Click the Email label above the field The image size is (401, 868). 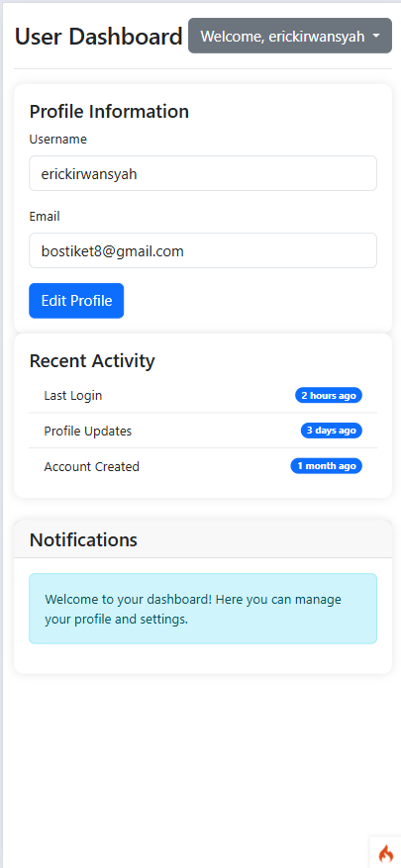(45, 217)
